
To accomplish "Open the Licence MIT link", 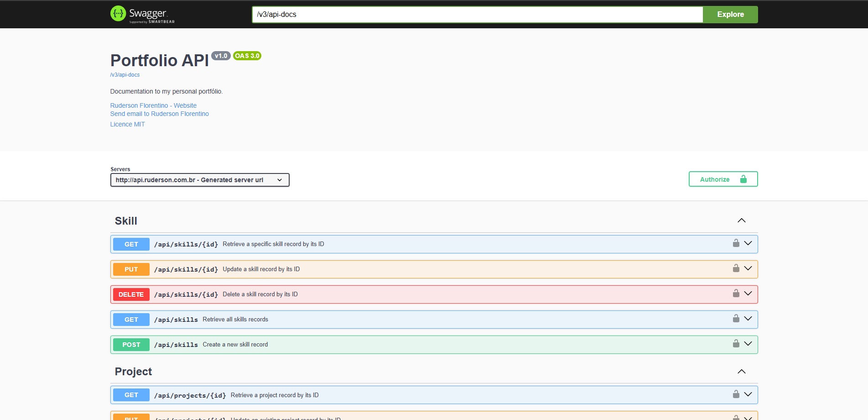I will tap(128, 124).
